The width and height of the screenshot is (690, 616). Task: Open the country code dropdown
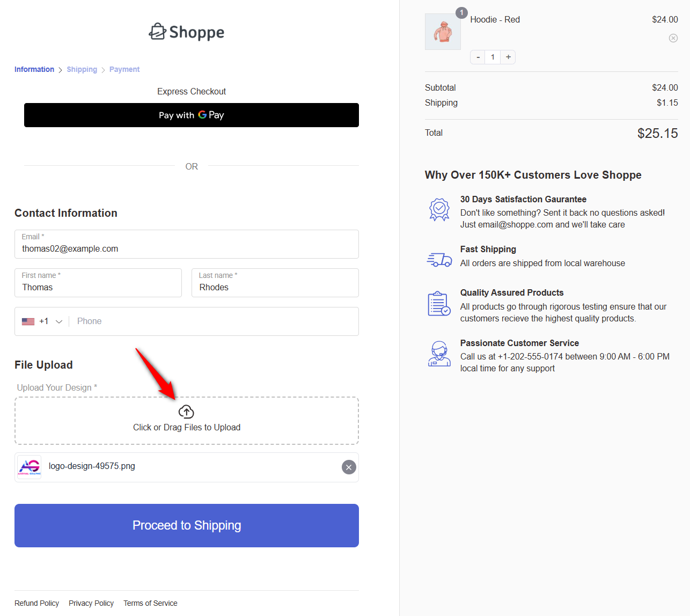59,321
